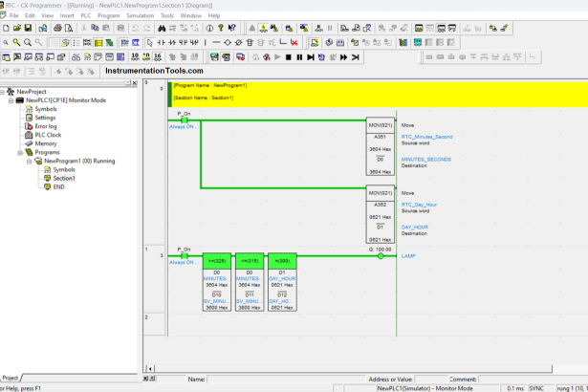Click the Pause simulation icon
This screenshot has height=392, width=588.
(299, 57)
